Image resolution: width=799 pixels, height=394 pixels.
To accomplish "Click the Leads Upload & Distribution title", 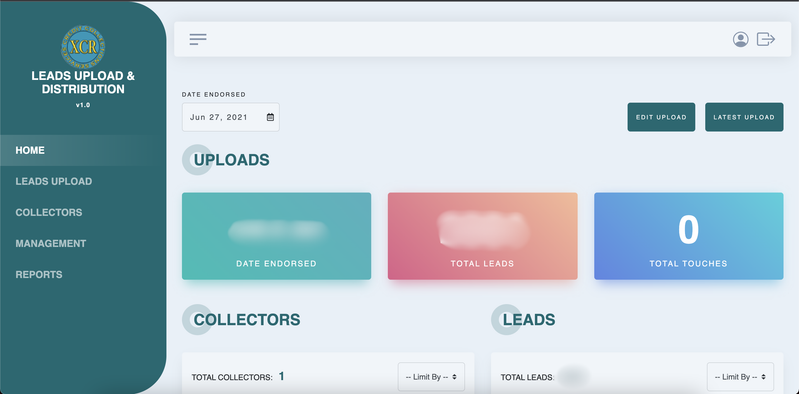I will tap(83, 83).
